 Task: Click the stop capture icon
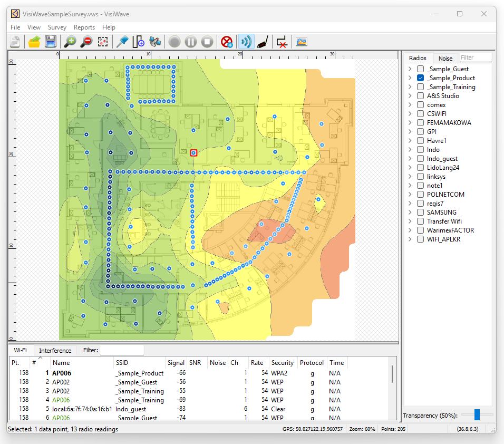point(207,41)
